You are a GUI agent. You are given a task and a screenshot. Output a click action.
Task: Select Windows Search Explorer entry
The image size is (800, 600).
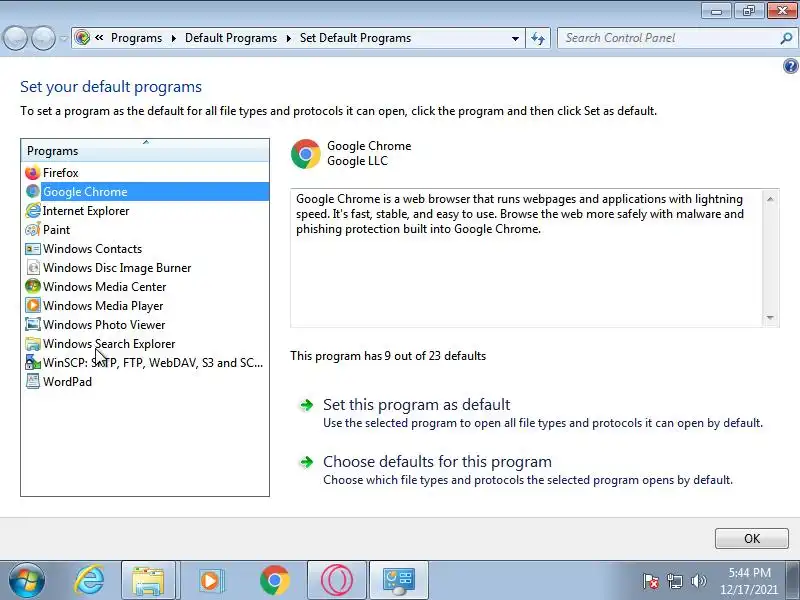pyautogui.click(x=109, y=344)
